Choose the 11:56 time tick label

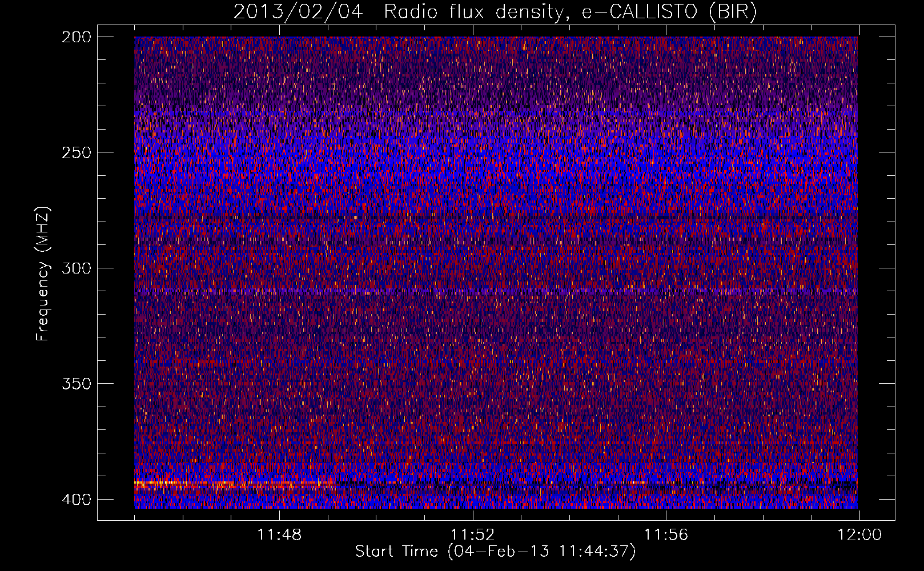coord(666,535)
